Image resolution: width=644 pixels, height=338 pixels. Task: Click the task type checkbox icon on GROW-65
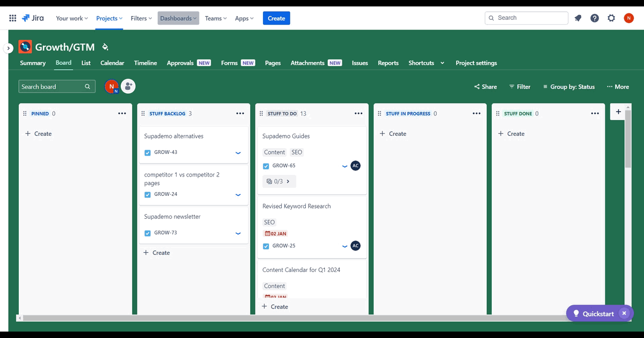click(x=266, y=166)
